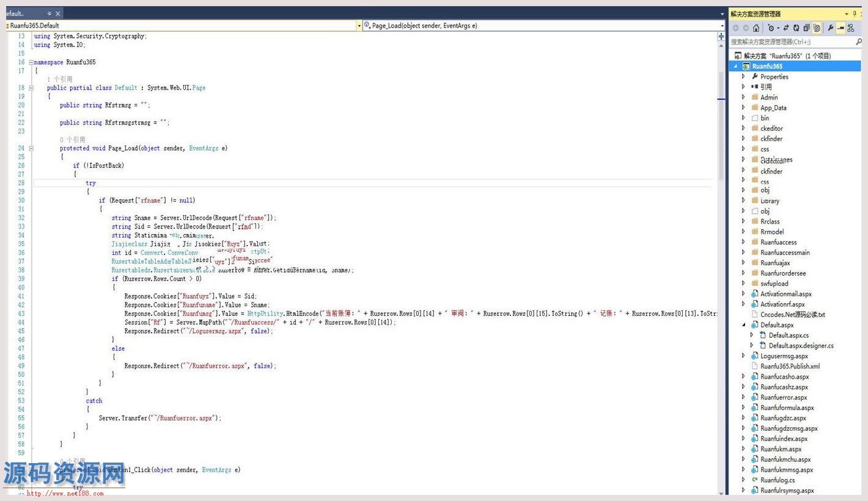
Task: Click the Refresh icon in Solution Explorer
Action: [x=796, y=28]
